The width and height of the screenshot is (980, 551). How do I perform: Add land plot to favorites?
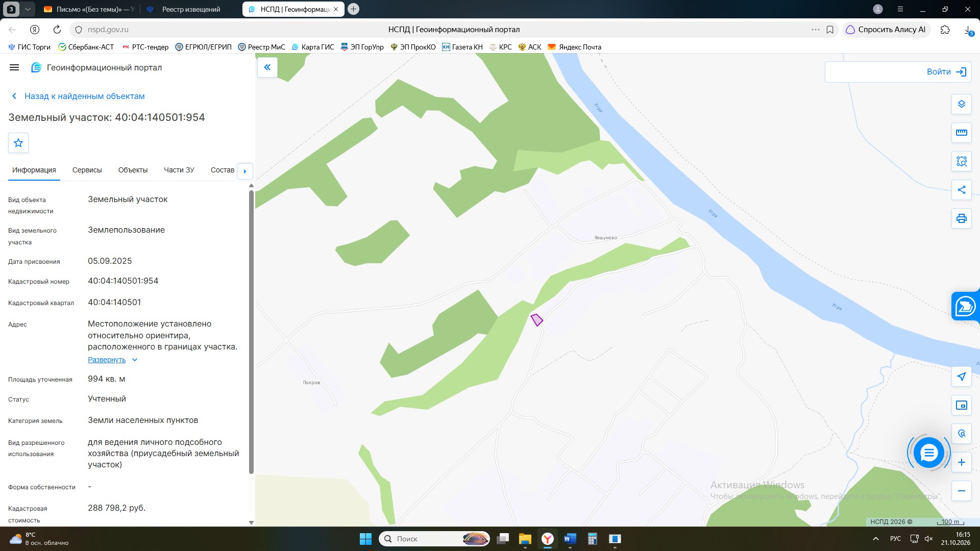(x=18, y=143)
